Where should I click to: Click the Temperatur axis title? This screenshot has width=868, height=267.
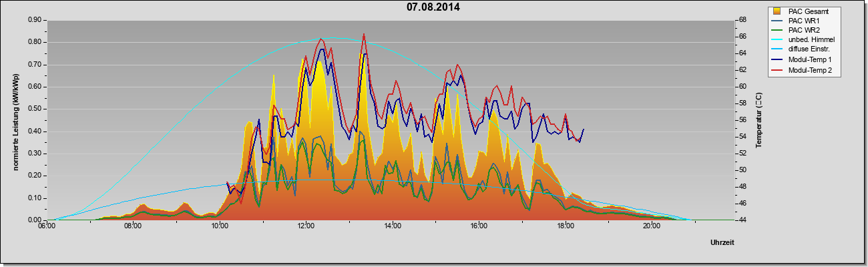[x=758, y=120]
